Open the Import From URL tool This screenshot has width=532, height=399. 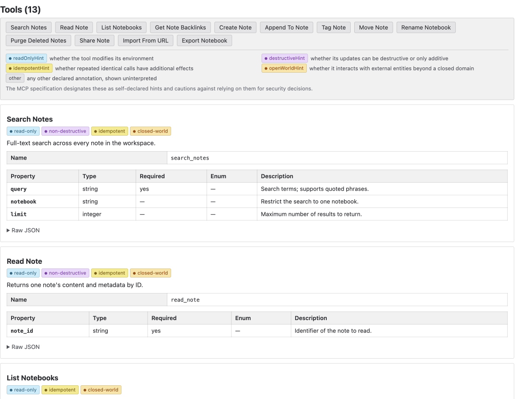tap(146, 40)
